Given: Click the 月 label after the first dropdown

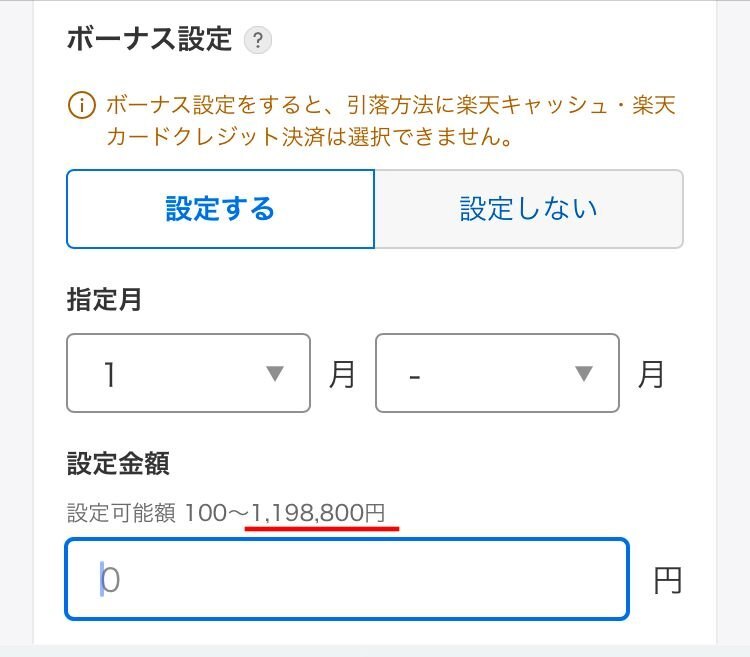Looking at the screenshot, I should pos(342,374).
